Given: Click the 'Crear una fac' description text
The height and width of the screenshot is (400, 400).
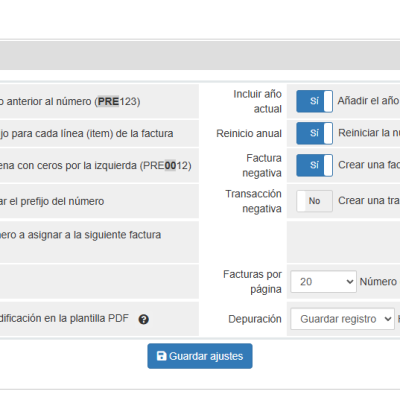Looking at the screenshot, I should [369, 165].
